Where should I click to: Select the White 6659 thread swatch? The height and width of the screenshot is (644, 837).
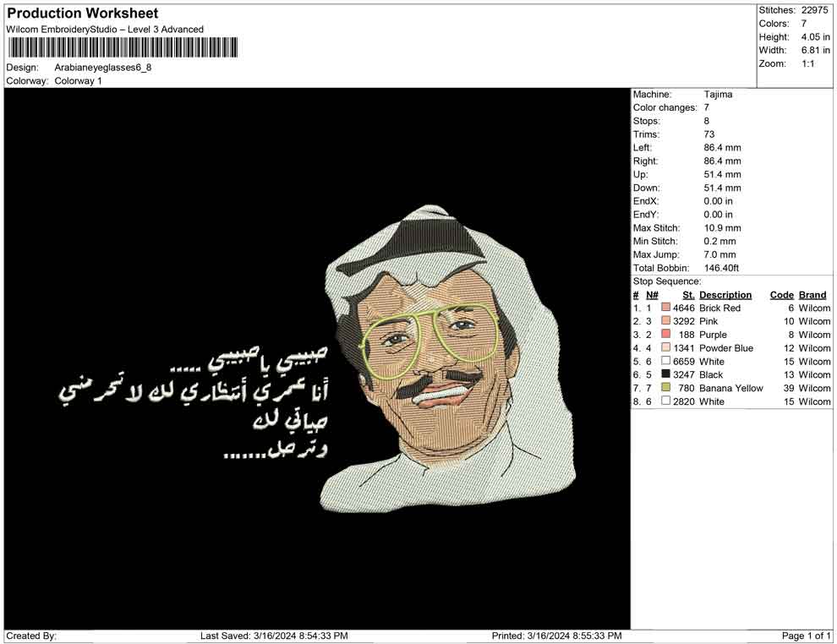pos(665,362)
